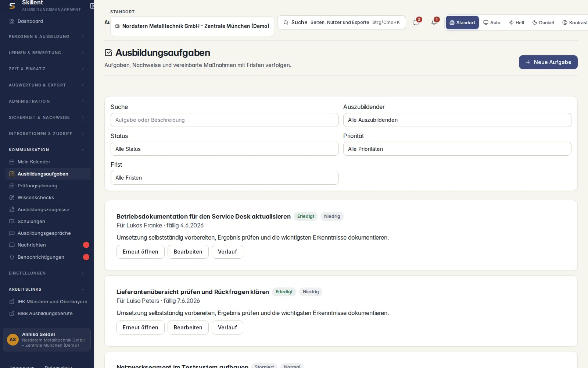The height and width of the screenshot is (368, 588).
Task: Open the notifications bell icon
Action: pos(434,22)
